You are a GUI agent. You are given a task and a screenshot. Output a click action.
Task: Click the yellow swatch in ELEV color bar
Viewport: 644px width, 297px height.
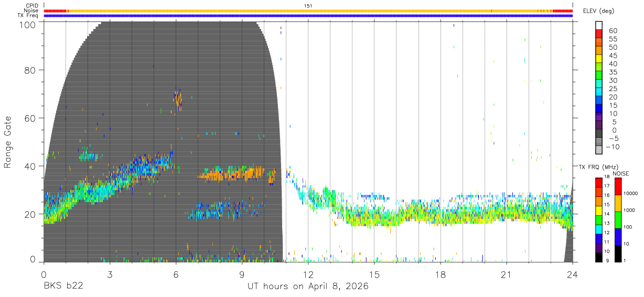click(x=599, y=59)
